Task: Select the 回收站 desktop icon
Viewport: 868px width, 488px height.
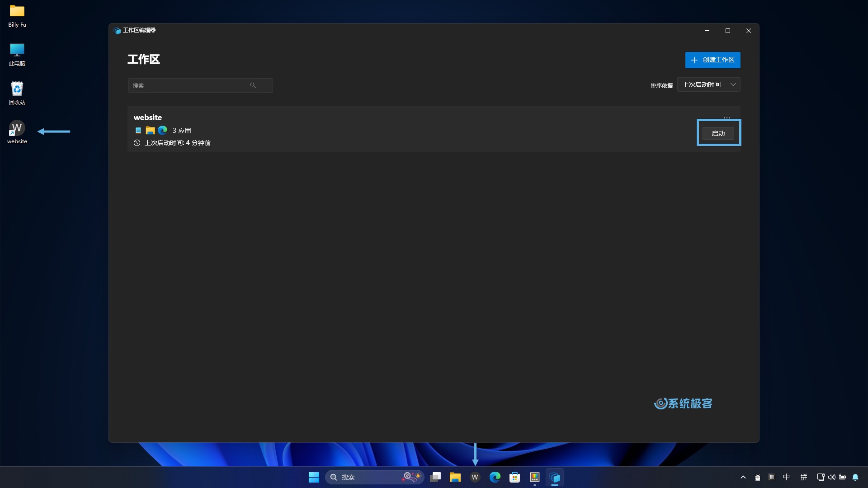Action: click(x=17, y=94)
